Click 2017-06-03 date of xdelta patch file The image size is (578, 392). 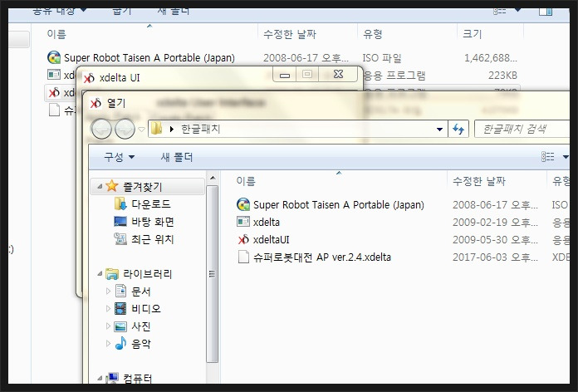pyautogui.click(x=495, y=257)
